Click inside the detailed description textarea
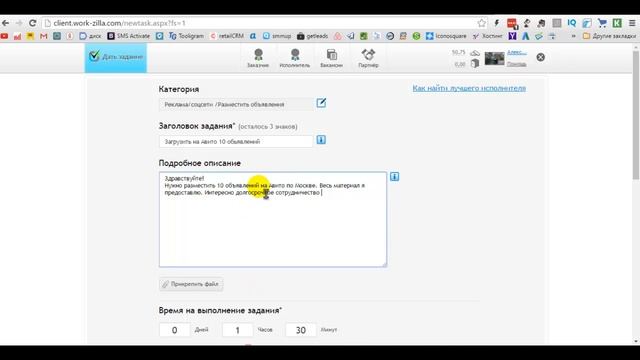Image resolution: width=640 pixels, height=360 pixels. click(273, 220)
